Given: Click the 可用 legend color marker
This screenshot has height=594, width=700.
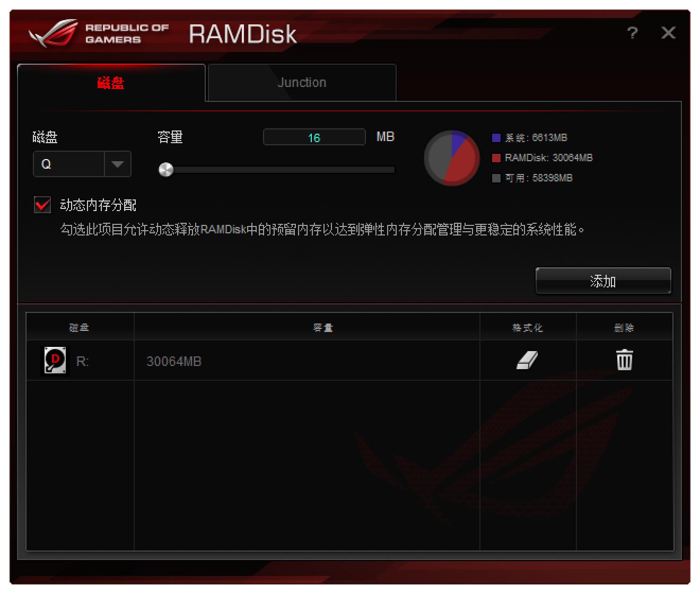Looking at the screenshot, I should 496,178.
